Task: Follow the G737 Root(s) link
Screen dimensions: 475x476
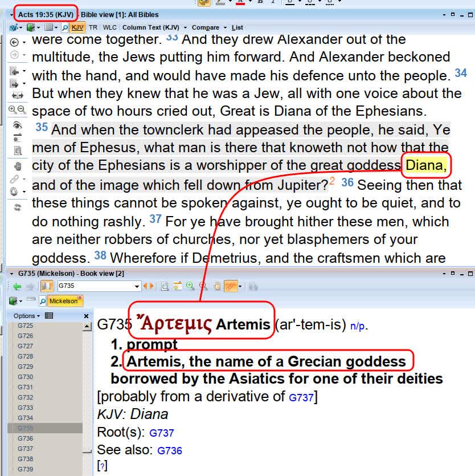Action: coord(161,433)
